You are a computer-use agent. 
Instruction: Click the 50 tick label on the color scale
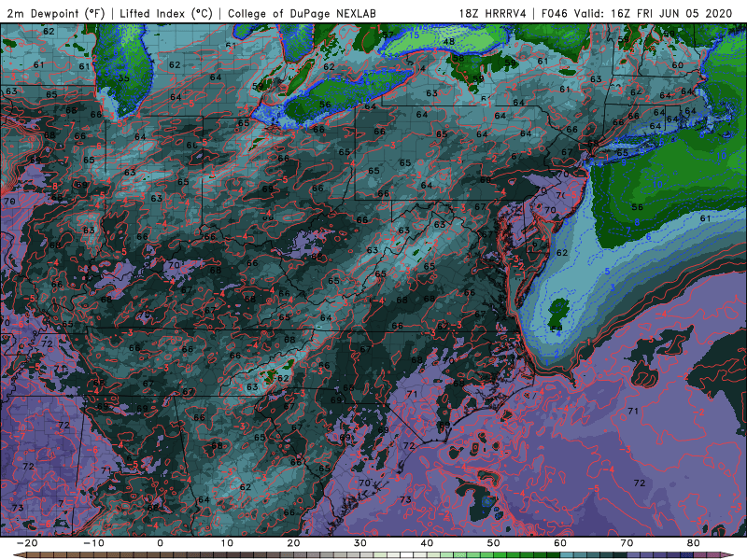[494, 543]
